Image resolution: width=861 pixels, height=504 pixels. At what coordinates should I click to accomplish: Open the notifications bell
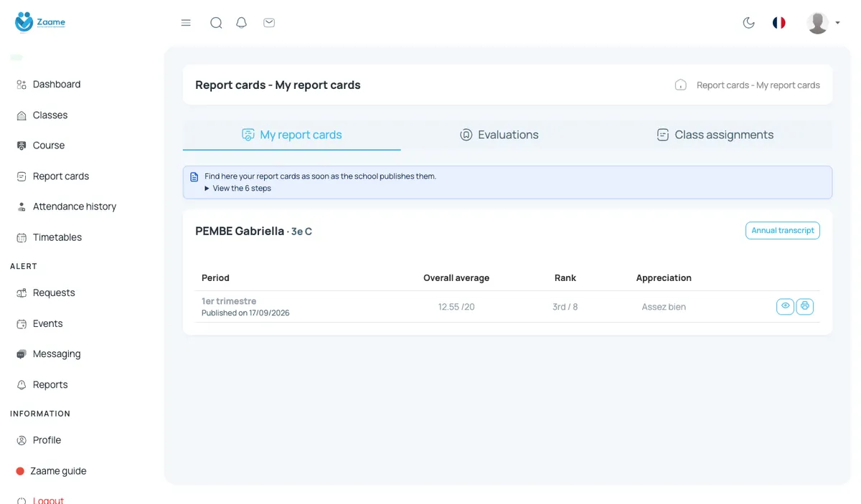(x=242, y=23)
